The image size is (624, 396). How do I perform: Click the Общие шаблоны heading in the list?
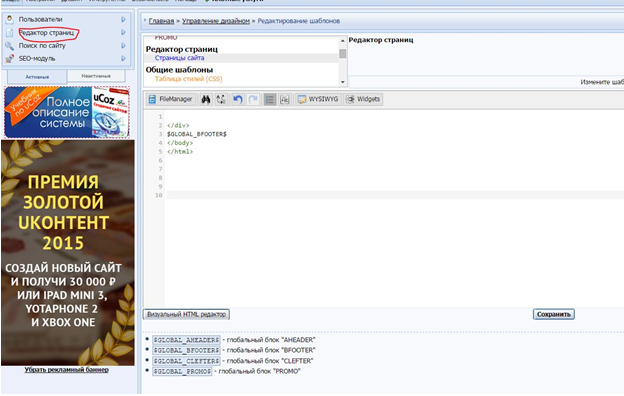click(x=179, y=70)
